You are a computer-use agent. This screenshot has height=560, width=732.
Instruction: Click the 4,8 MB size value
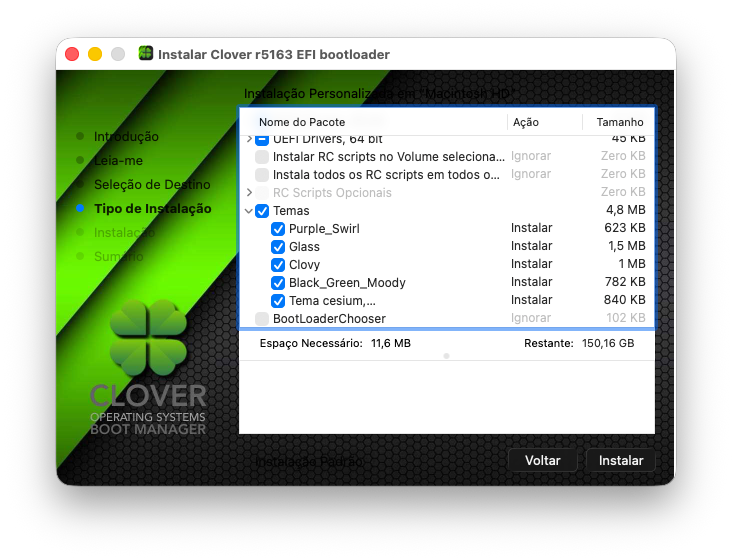[x=626, y=210]
